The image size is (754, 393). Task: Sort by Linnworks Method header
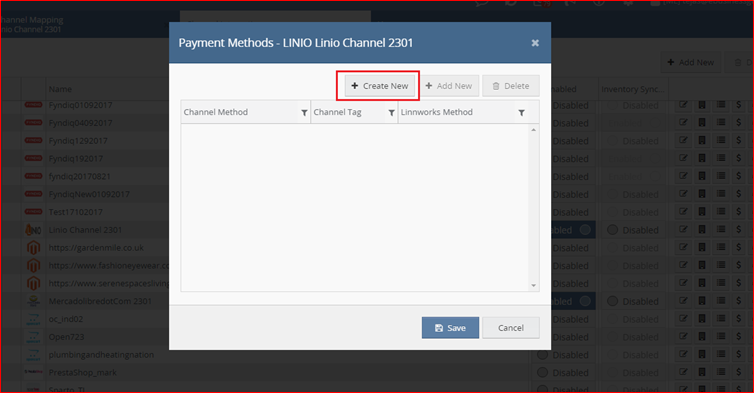(x=437, y=112)
